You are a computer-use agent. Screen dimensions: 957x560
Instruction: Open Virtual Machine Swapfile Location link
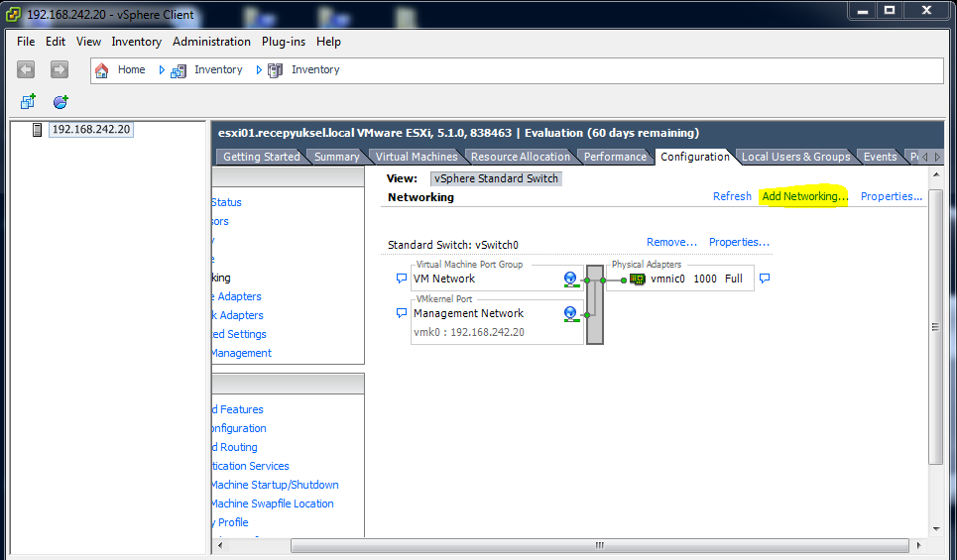273,504
